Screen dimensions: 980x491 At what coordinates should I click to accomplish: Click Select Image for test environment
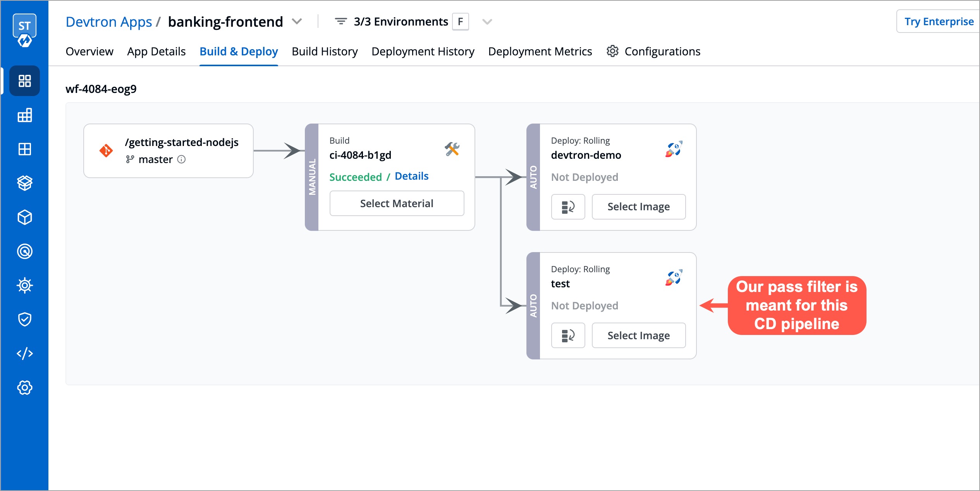pos(639,335)
